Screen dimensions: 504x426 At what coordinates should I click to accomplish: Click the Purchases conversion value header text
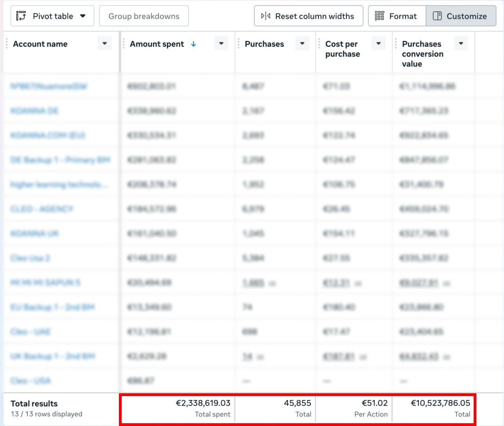422,54
